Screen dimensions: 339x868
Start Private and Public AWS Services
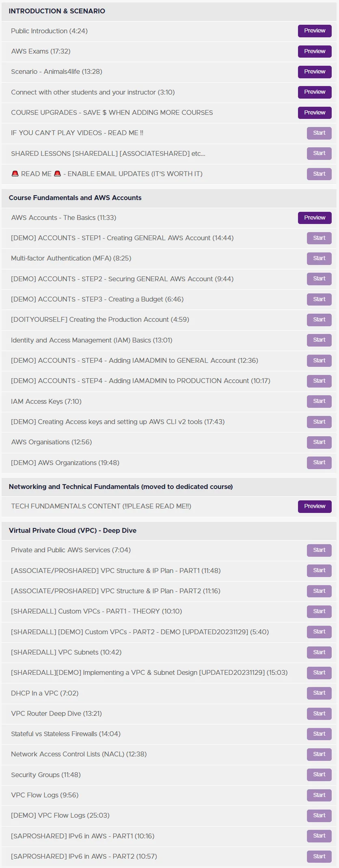[x=319, y=550]
